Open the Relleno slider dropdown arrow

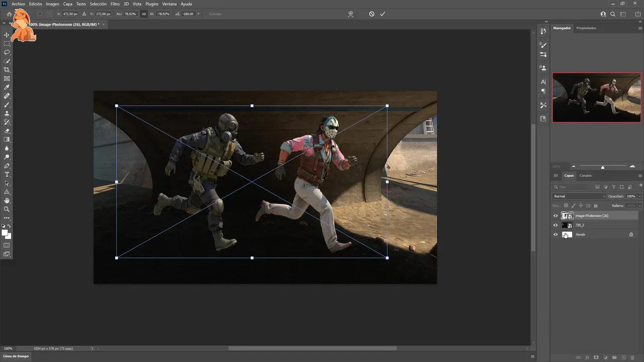click(639, 206)
